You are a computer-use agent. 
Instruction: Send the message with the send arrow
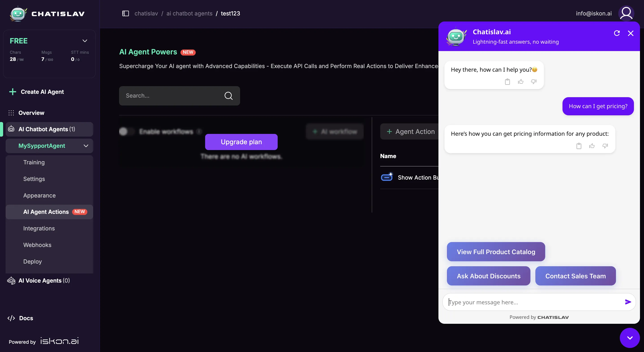click(628, 302)
